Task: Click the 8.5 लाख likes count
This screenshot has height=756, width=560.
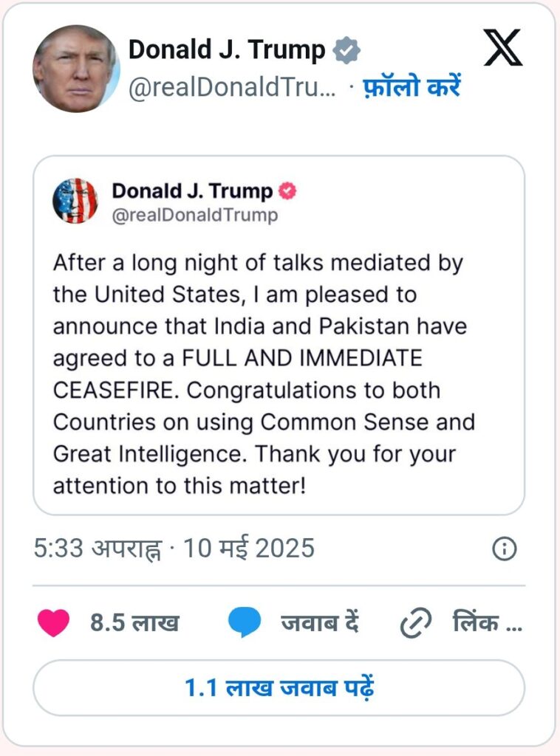Action: click(x=134, y=623)
